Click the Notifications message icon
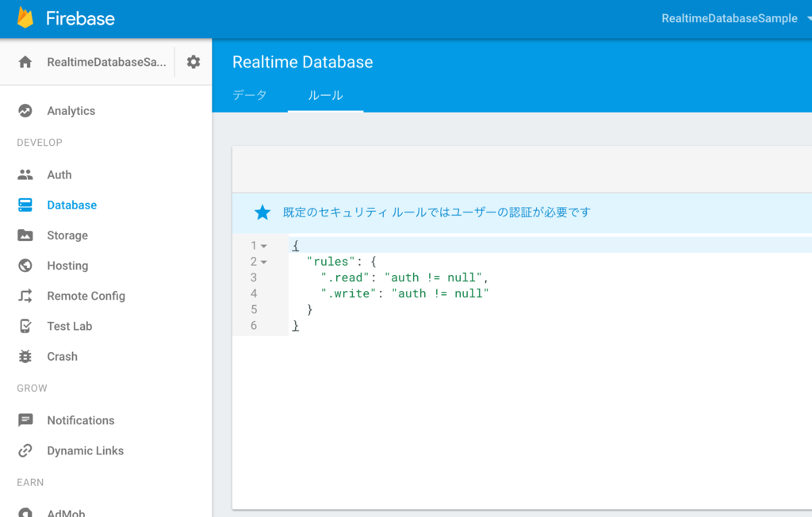The width and height of the screenshot is (812, 517). (25, 420)
